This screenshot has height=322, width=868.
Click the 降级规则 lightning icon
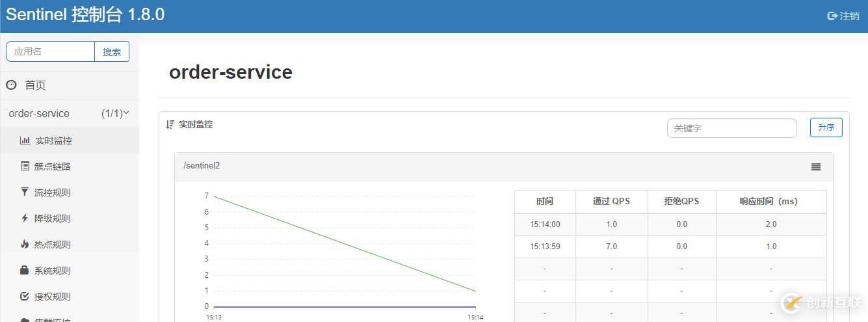tap(25, 218)
